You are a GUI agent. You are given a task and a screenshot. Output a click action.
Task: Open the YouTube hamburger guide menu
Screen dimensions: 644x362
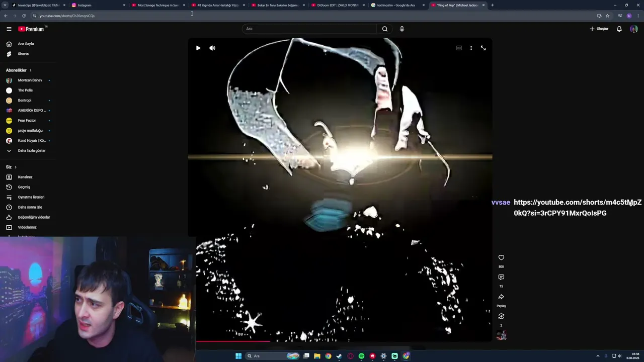coord(9,29)
